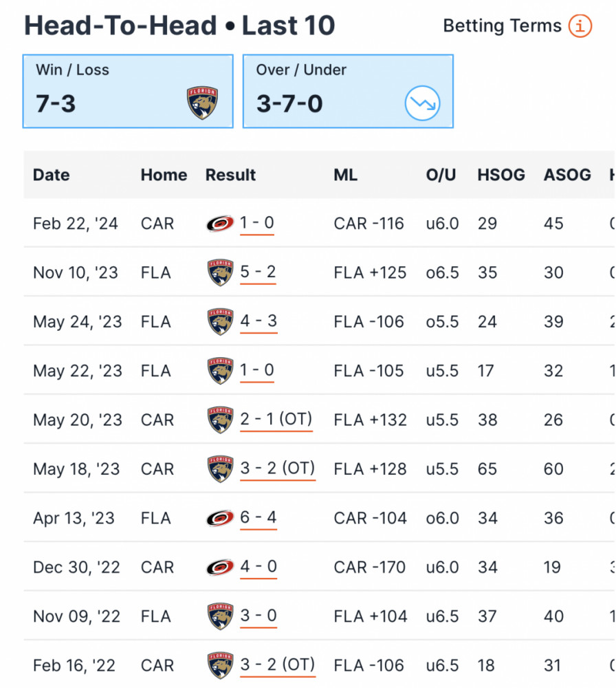This screenshot has height=688, width=616.
Task: Select the Win / Loss 7-3 card
Action: (128, 92)
